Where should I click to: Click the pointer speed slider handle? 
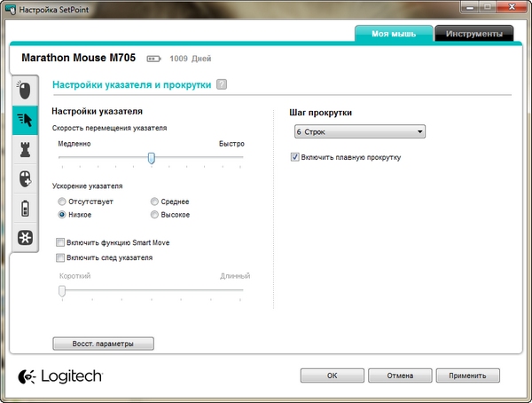[152, 158]
